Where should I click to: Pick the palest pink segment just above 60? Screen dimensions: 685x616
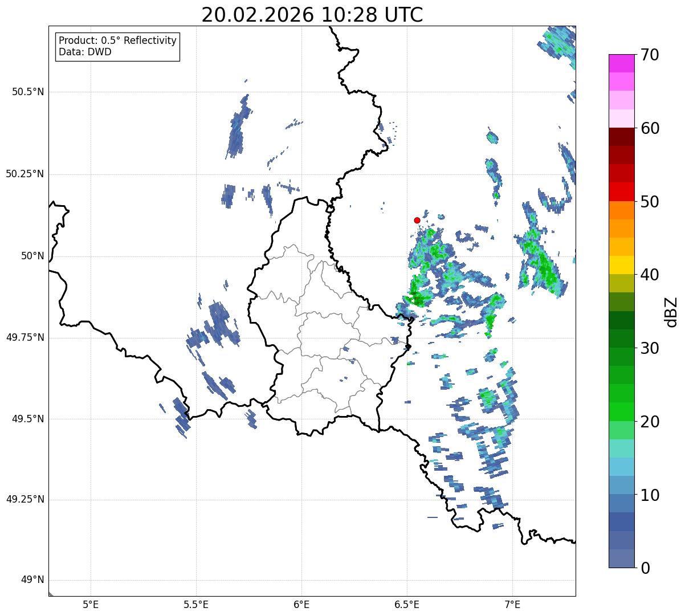(622, 119)
